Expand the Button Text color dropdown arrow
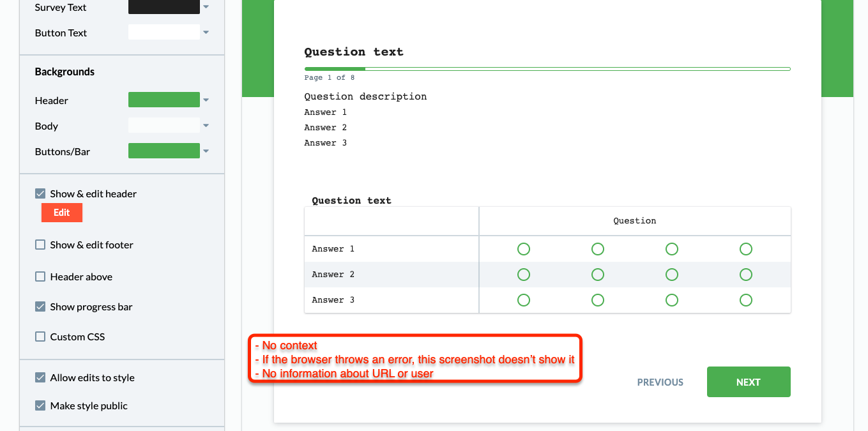This screenshot has width=868, height=431. [x=206, y=32]
